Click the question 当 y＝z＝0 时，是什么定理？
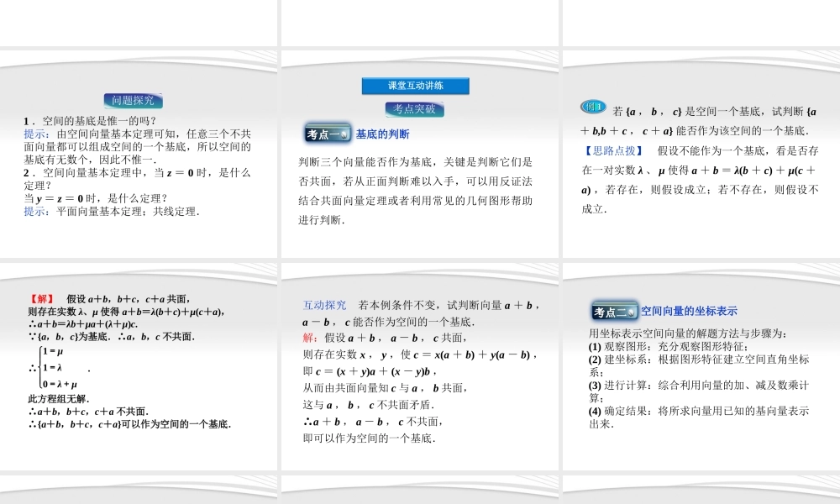The image size is (840, 504). 96,199
